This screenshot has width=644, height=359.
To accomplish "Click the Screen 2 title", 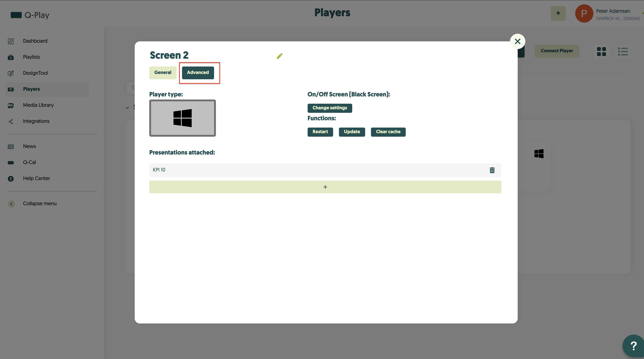I will [x=169, y=55].
